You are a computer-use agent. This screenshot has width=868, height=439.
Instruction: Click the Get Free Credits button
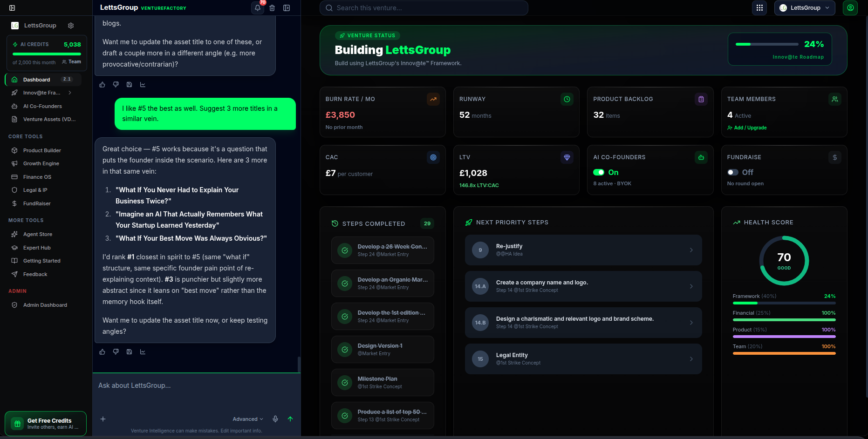46,424
